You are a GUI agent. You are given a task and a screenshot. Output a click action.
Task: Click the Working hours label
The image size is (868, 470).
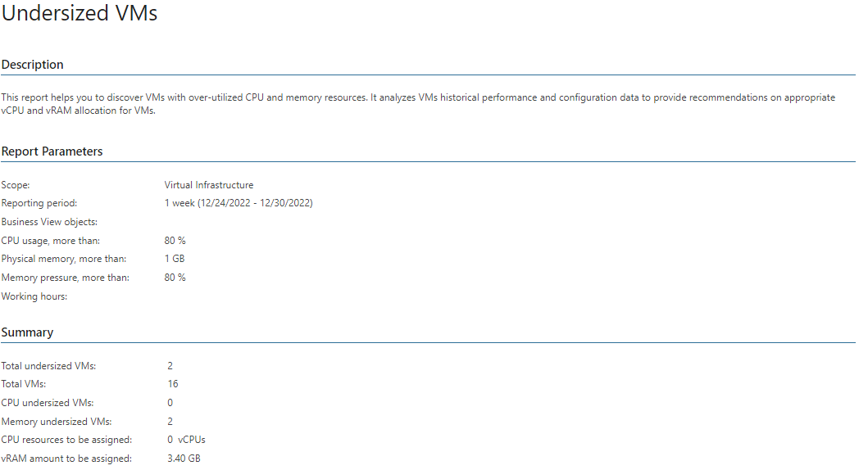coord(34,296)
